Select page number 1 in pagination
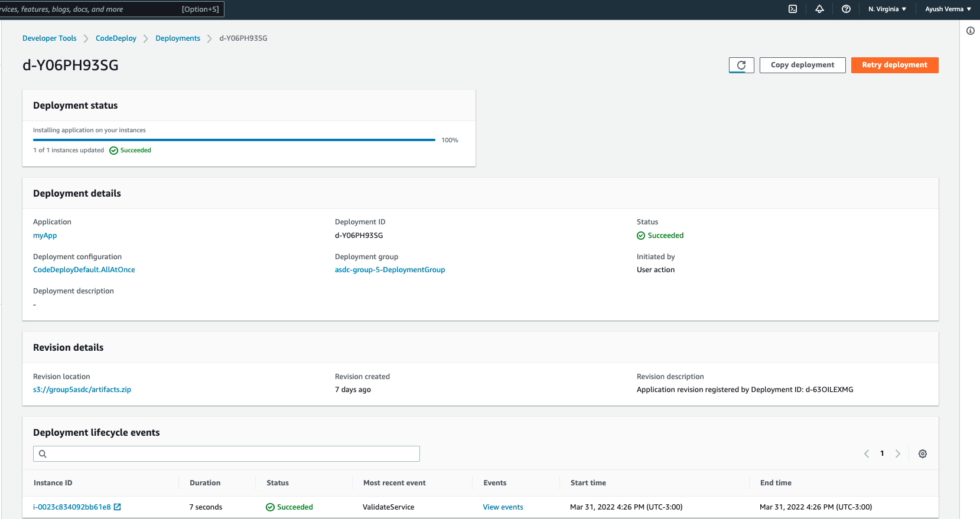The width and height of the screenshot is (980, 519). [882, 453]
